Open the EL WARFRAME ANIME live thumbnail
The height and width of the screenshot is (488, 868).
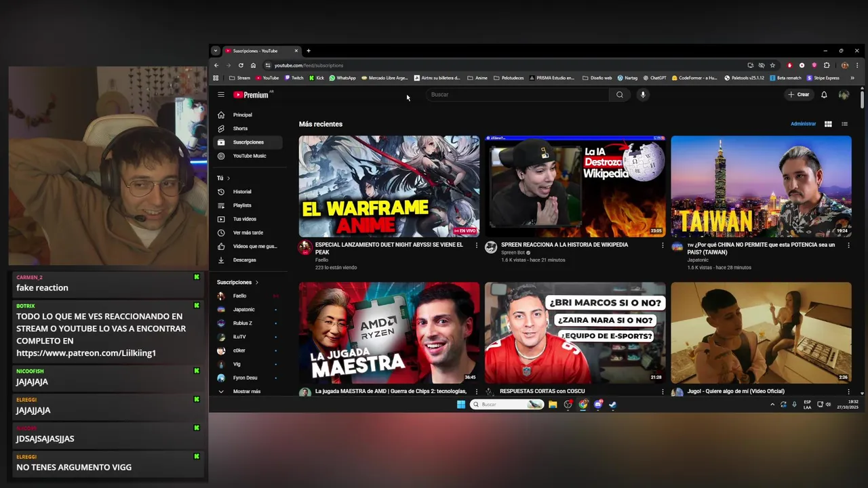point(389,186)
